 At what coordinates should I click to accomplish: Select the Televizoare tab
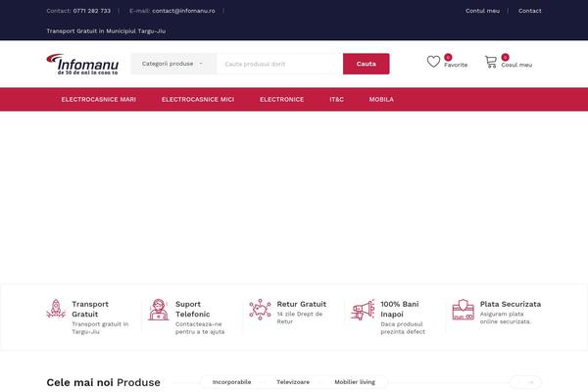click(293, 382)
